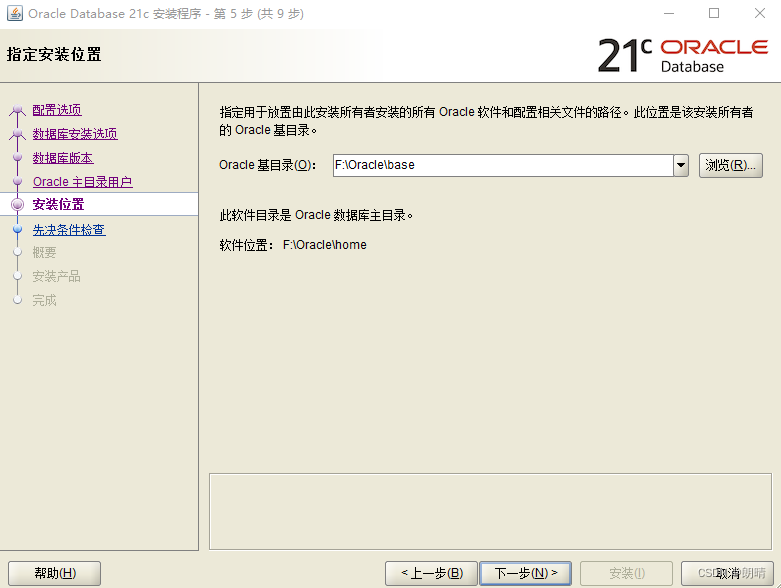Image resolution: width=781 pixels, height=588 pixels.
Task: Close the Oracle installer window
Action: (x=760, y=13)
